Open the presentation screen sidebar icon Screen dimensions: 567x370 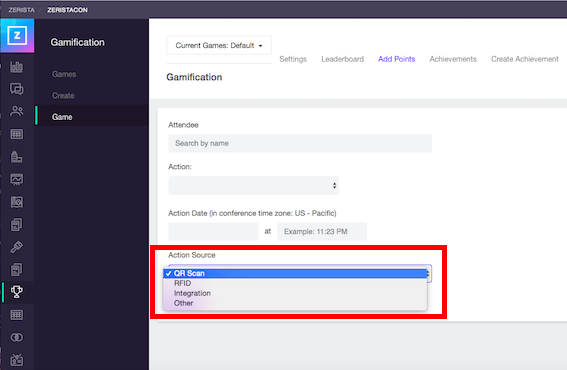[17, 179]
